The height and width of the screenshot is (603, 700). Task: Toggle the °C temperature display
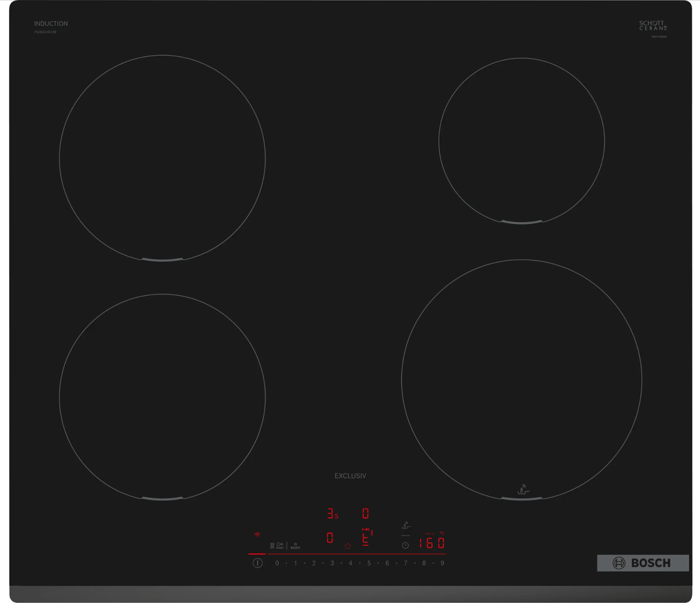(442, 533)
